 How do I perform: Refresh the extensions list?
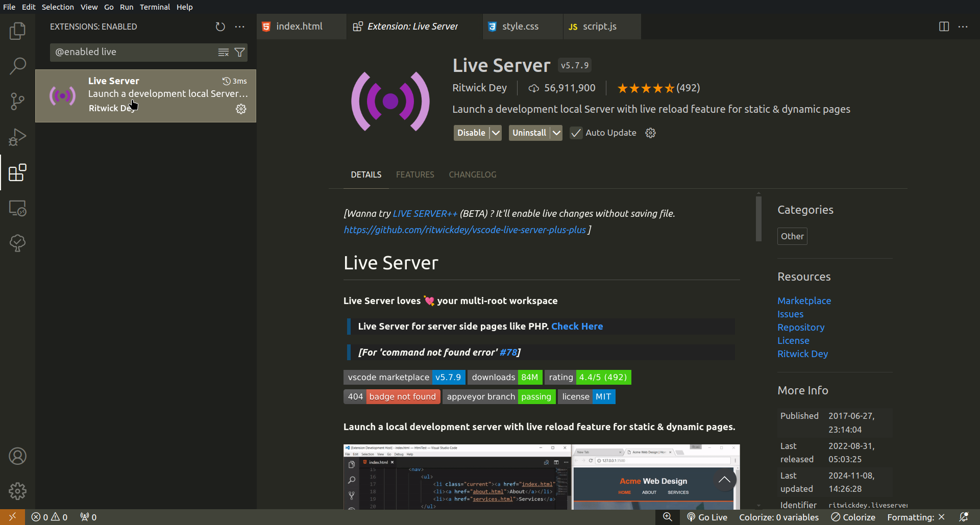click(x=220, y=27)
